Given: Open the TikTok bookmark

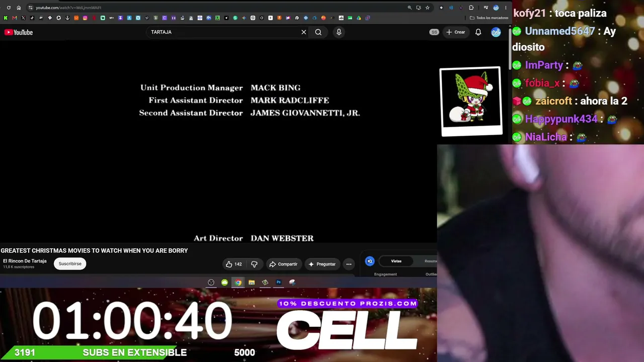Looking at the screenshot, I should 32,18.
